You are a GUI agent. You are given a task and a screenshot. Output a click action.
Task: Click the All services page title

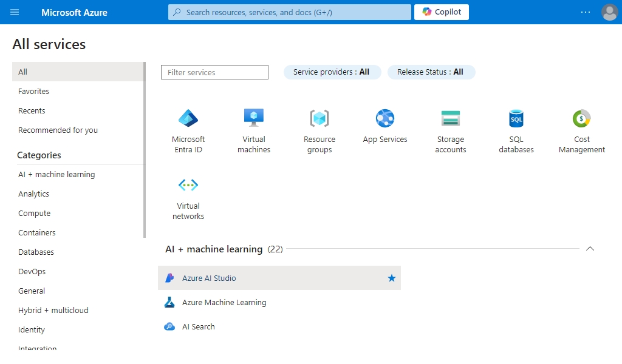[x=49, y=44]
